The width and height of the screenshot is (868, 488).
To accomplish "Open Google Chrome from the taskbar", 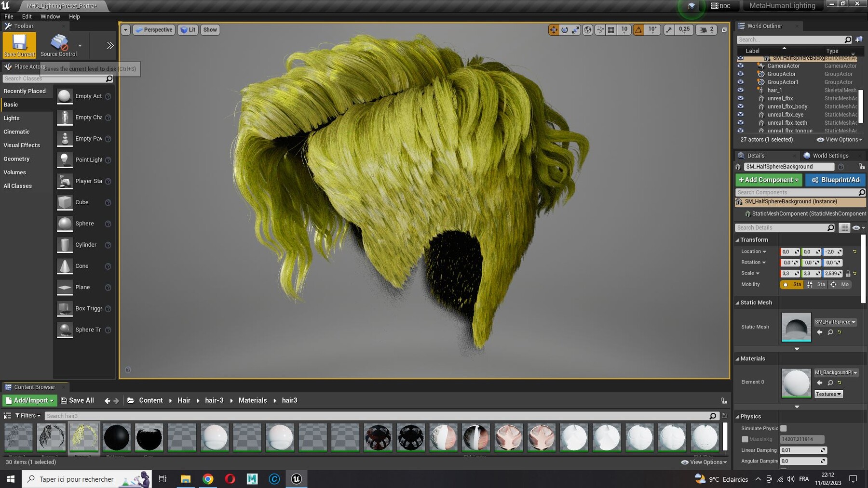I will click(208, 479).
